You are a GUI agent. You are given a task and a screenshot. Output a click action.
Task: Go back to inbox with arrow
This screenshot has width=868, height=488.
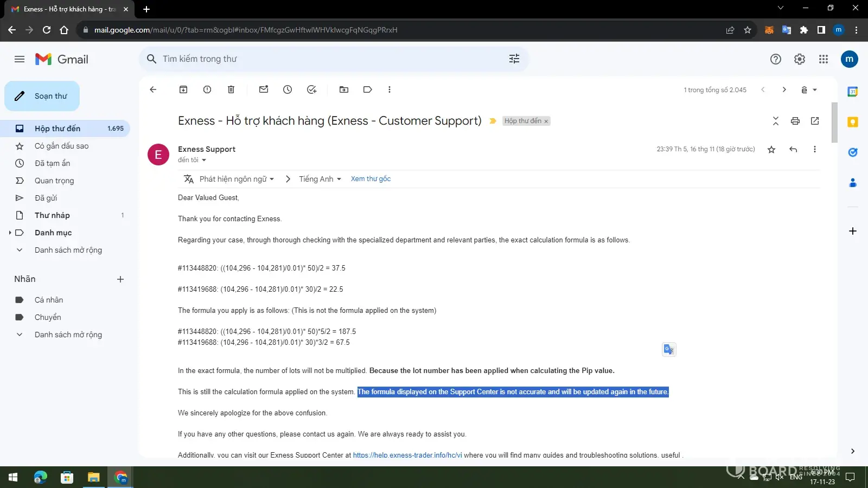153,89
